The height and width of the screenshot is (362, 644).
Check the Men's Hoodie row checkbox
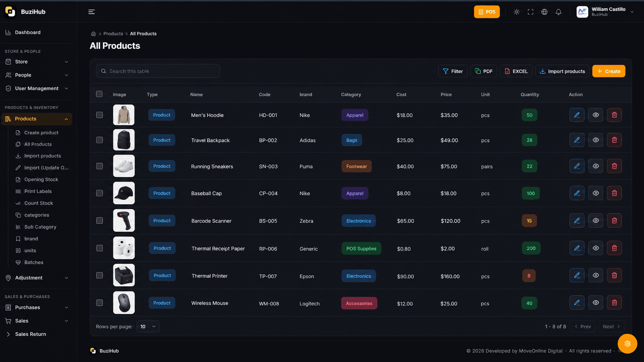click(99, 115)
